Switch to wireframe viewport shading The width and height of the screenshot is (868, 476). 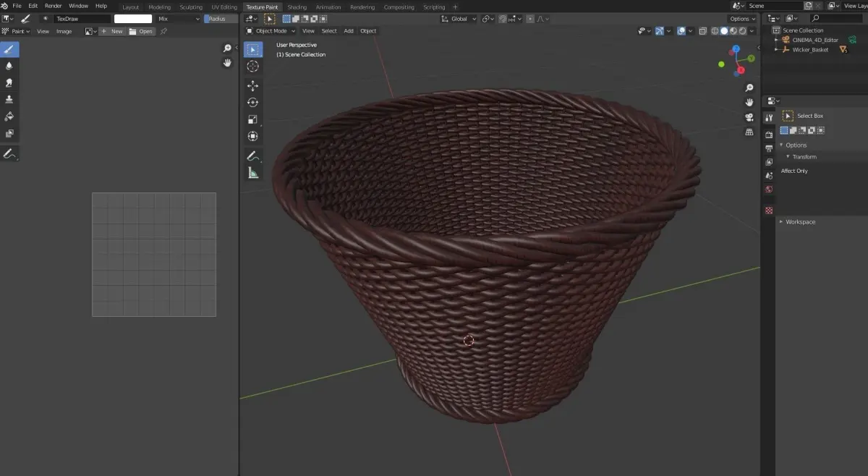pos(715,31)
